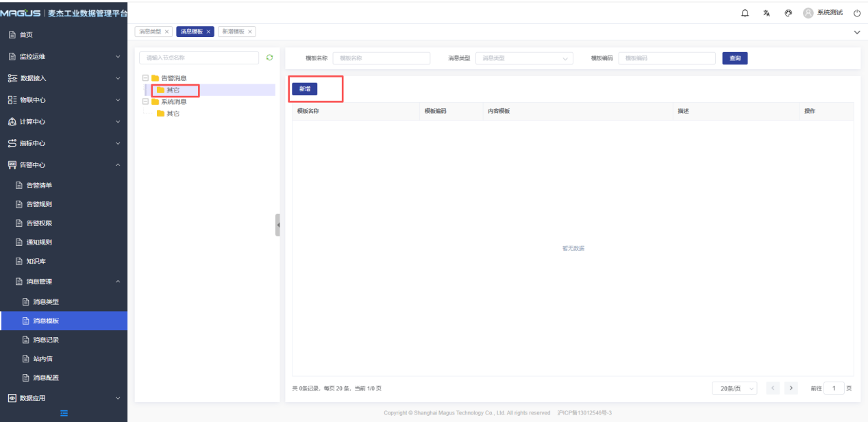Click the 模板名称 input field
The image size is (868, 422).
point(381,58)
